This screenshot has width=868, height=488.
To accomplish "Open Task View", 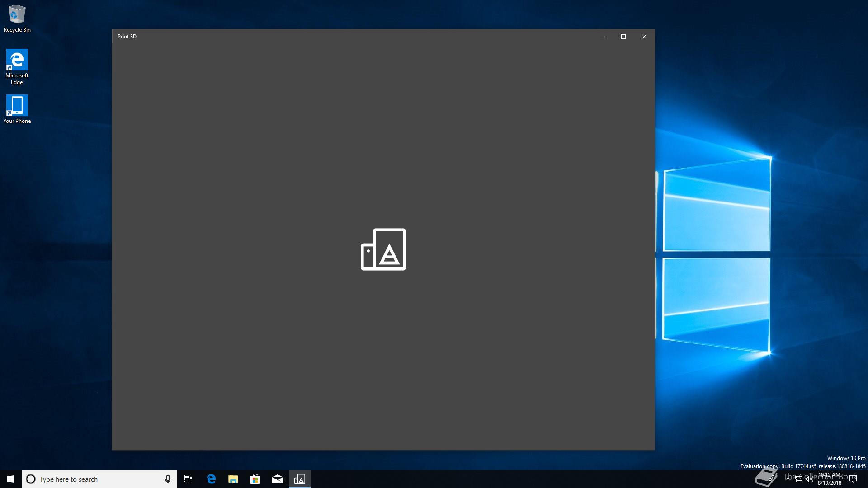I will [188, 479].
